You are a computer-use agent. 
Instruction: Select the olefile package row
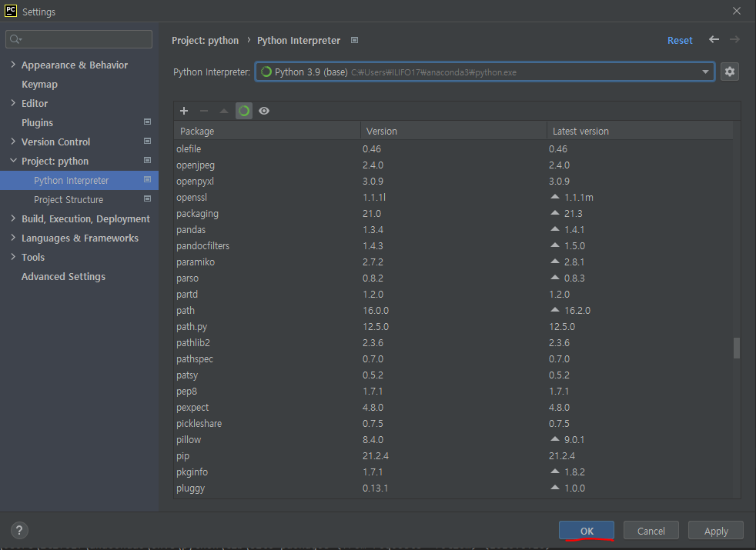click(x=453, y=148)
